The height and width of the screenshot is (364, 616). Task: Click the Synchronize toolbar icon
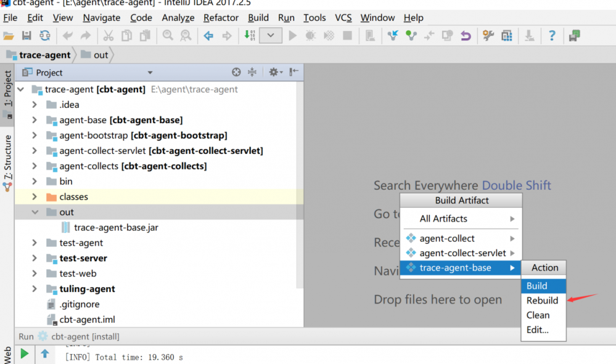point(45,36)
